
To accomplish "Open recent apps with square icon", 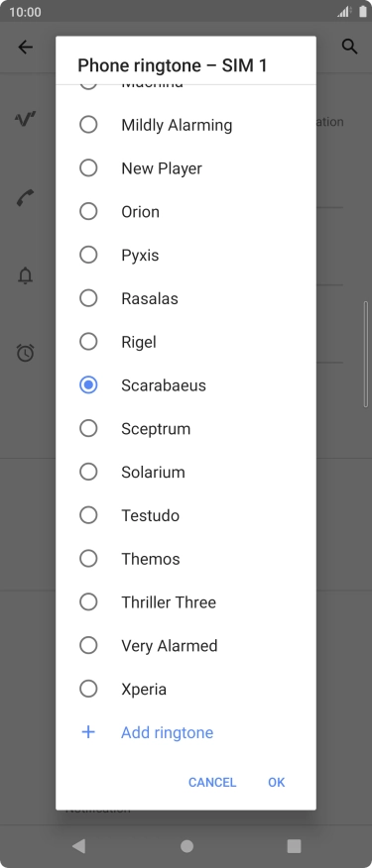I will pyautogui.click(x=294, y=845).
